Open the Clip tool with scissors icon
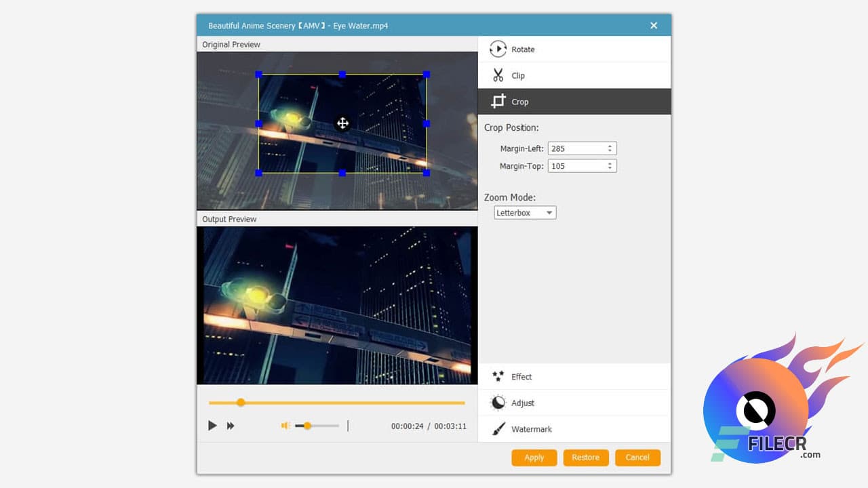The height and width of the screenshot is (488, 868). click(x=498, y=75)
